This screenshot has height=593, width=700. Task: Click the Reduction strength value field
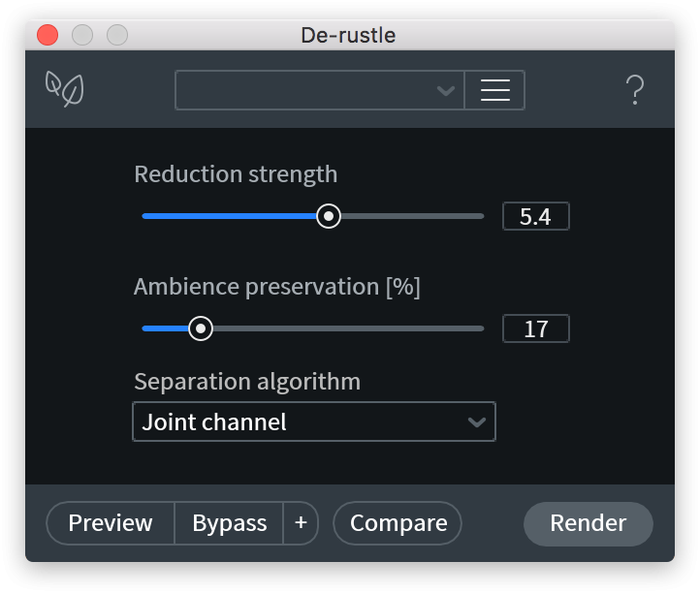coord(535,216)
